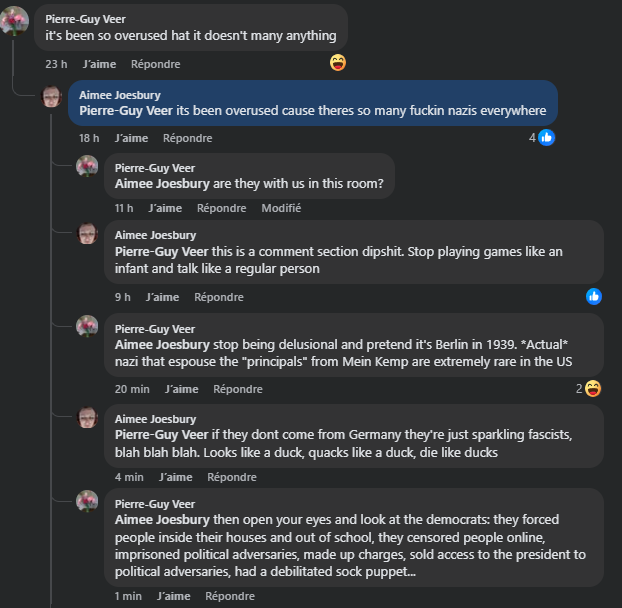The width and height of the screenshot is (622, 608).
Task: Click blue like reaction icon showing 4
Action: [x=546, y=137]
